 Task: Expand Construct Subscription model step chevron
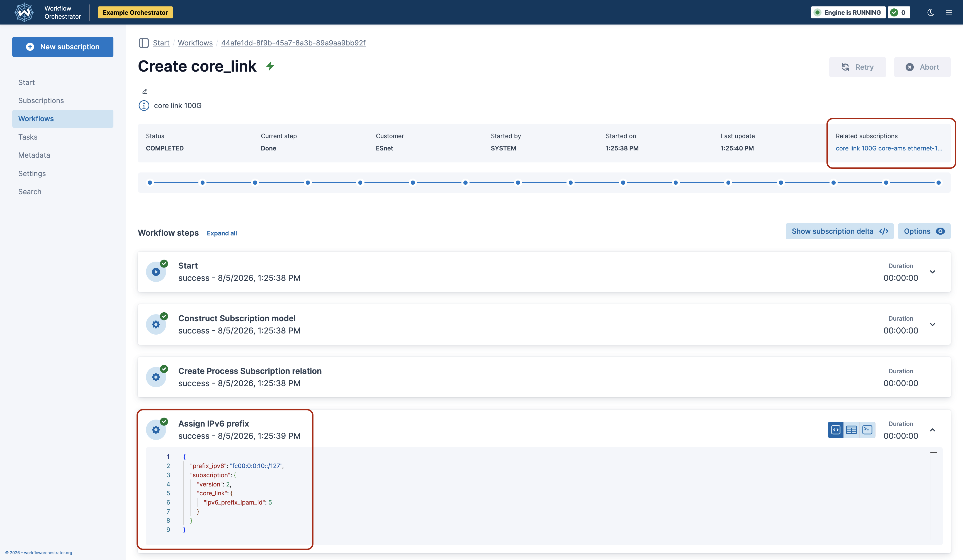(932, 325)
